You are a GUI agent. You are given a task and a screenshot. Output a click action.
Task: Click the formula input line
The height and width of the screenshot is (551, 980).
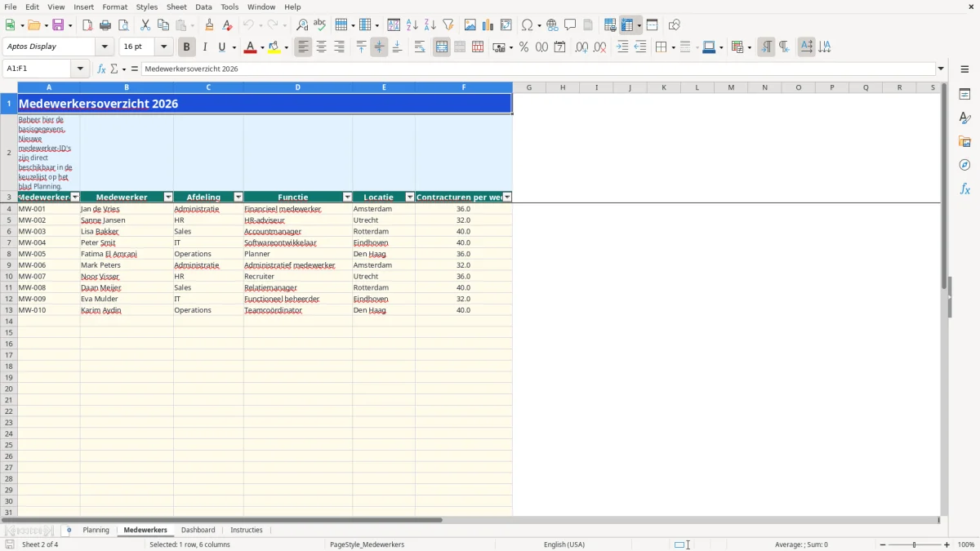539,69
